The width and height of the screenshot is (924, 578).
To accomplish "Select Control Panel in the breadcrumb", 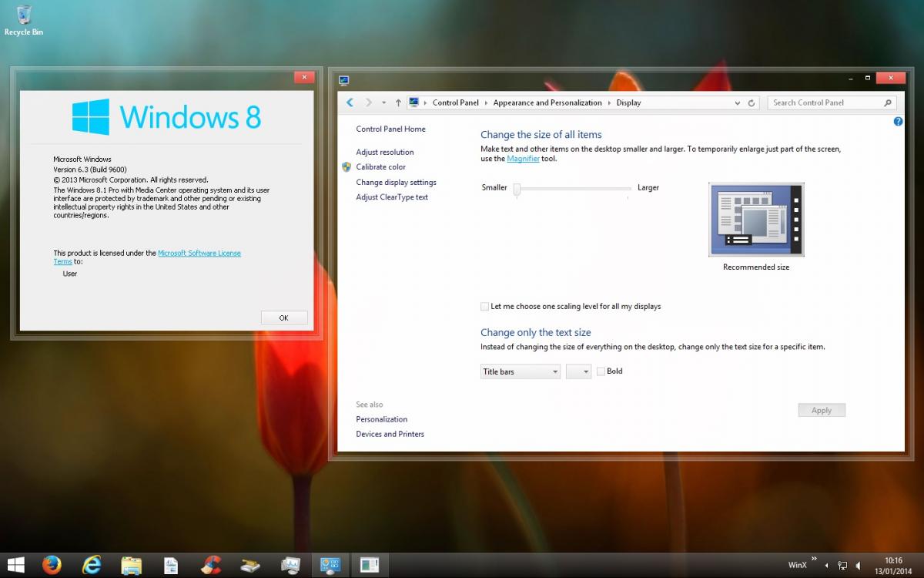I will pyautogui.click(x=456, y=102).
